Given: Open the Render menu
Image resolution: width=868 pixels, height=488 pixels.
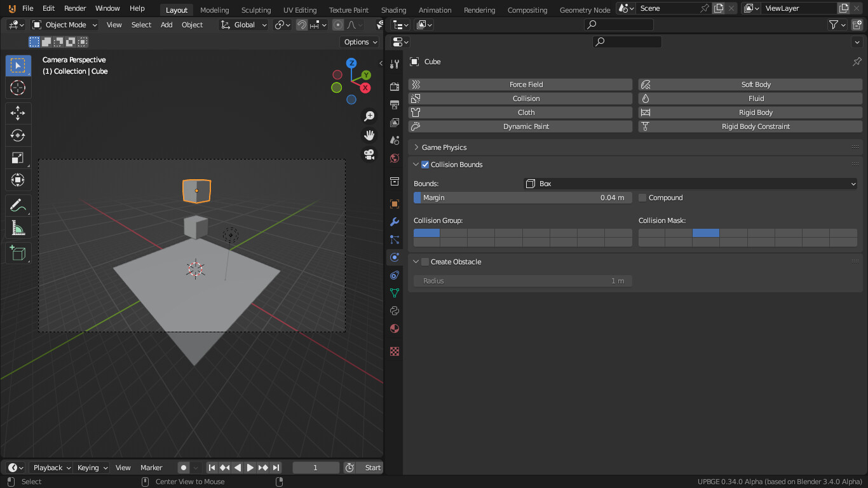Looking at the screenshot, I should click(x=75, y=8).
